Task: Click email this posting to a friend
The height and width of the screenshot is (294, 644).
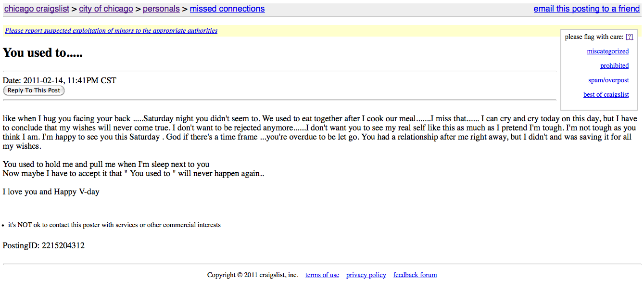Action: (587, 9)
